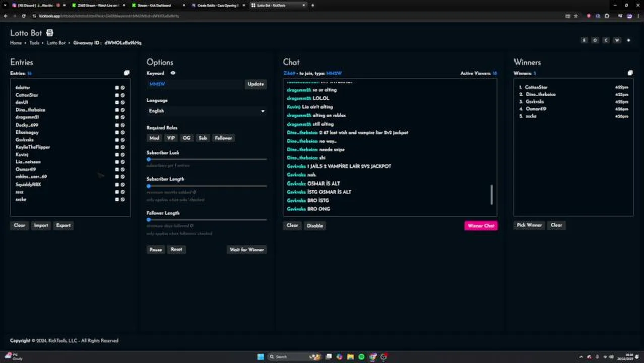Open Chrome from the taskbar
Screen dimensions: 644x363
[x=372, y=357]
